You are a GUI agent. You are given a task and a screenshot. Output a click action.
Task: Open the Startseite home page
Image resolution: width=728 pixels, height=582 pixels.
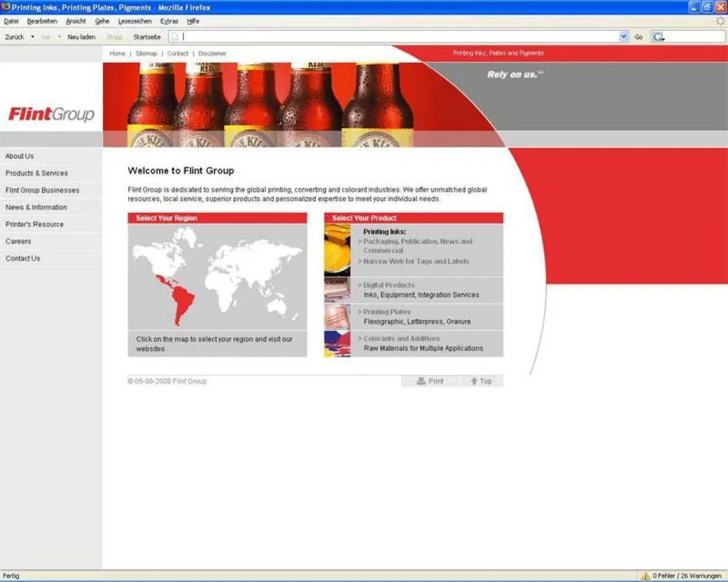point(146,37)
